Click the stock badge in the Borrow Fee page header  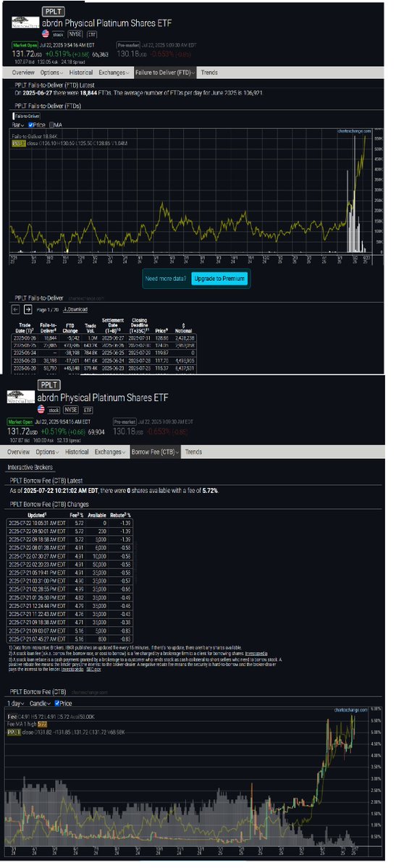[x=54, y=410]
